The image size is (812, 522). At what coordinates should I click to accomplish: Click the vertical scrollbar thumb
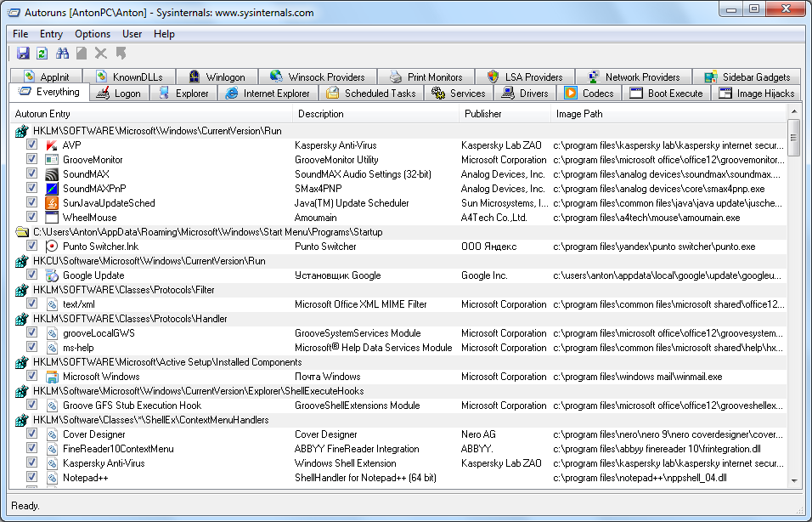point(794,138)
